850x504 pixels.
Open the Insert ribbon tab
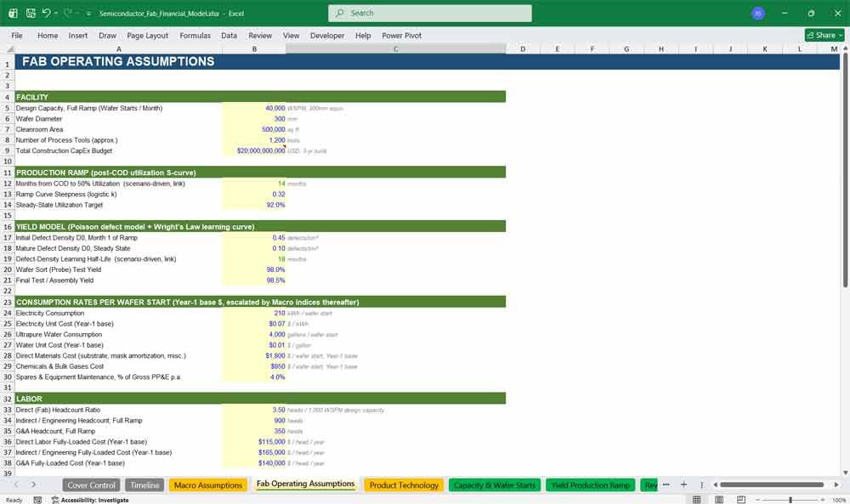click(77, 35)
